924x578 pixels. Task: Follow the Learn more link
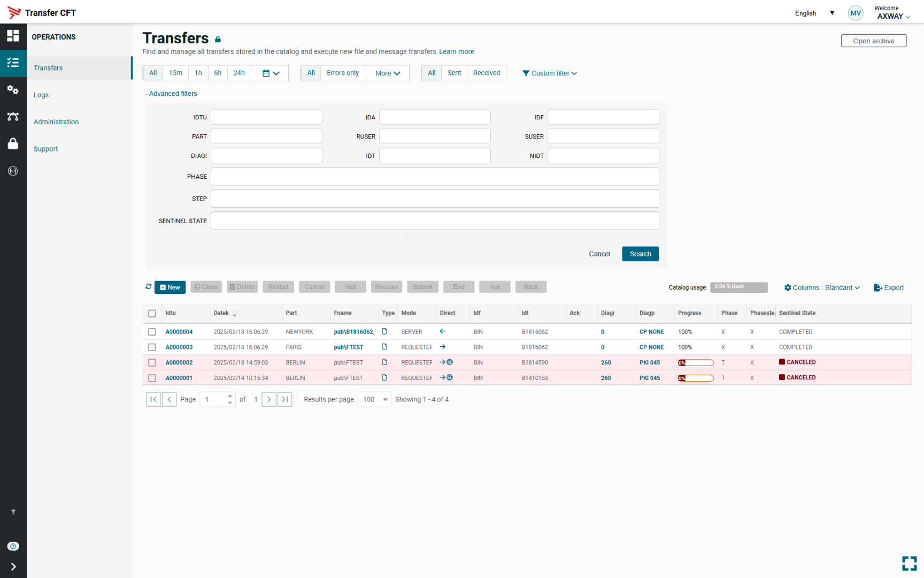click(x=457, y=52)
